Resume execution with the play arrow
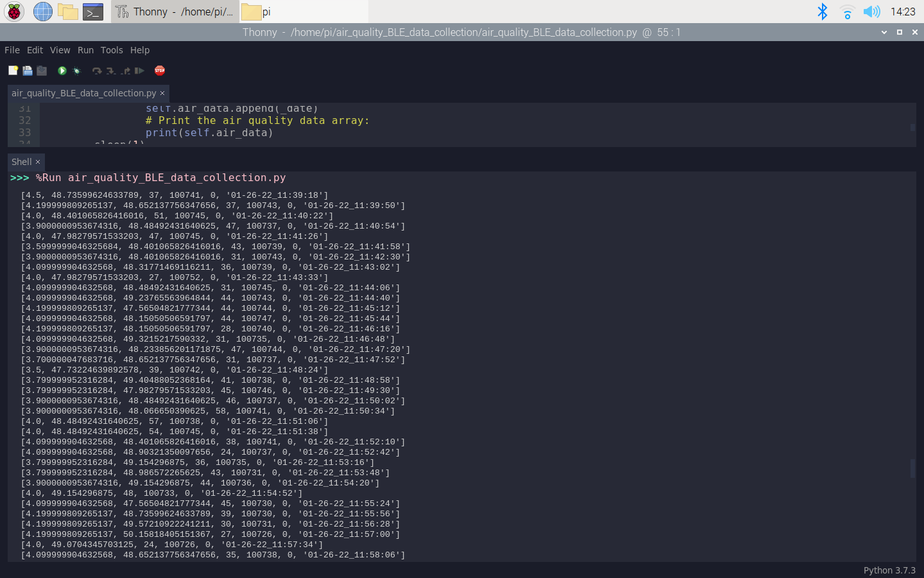 tap(140, 71)
